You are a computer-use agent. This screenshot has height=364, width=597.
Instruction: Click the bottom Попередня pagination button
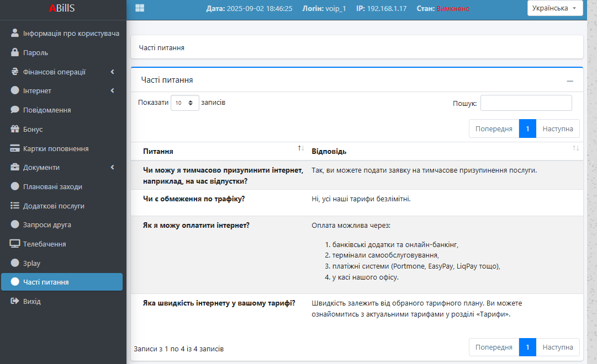click(x=494, y=347)
